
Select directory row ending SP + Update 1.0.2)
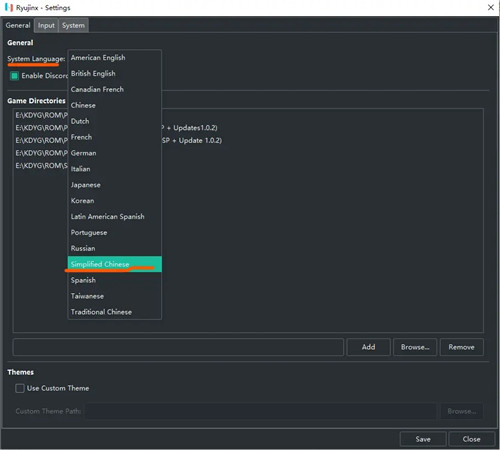point(248,140)
